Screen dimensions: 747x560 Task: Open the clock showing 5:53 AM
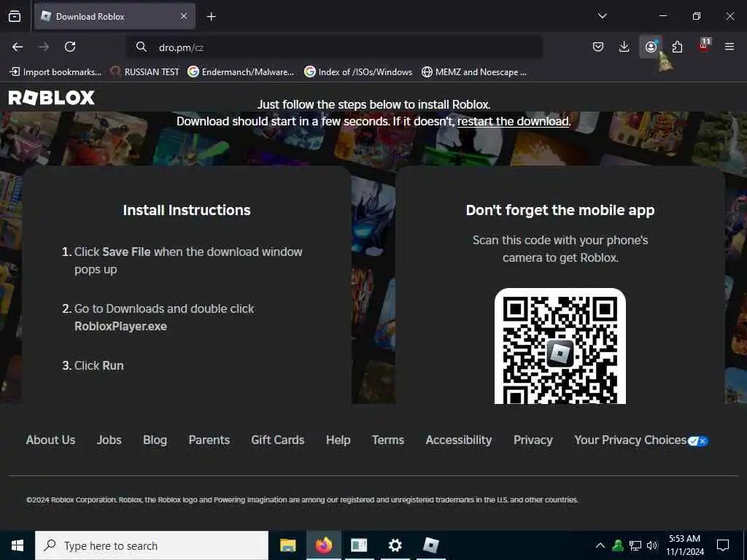[684, 545]
